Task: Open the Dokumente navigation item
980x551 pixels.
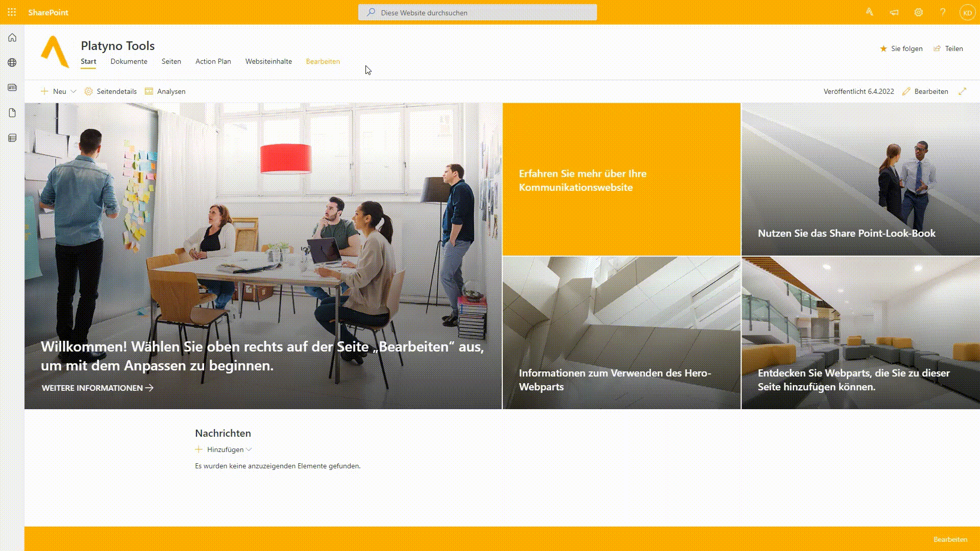Action: [129, 61]
